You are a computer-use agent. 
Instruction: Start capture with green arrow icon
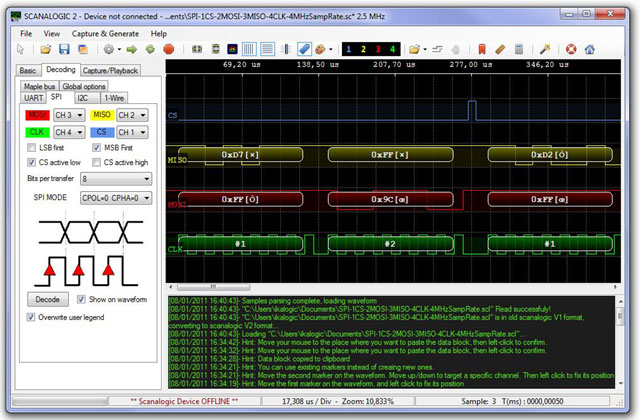tap(131, 49)
